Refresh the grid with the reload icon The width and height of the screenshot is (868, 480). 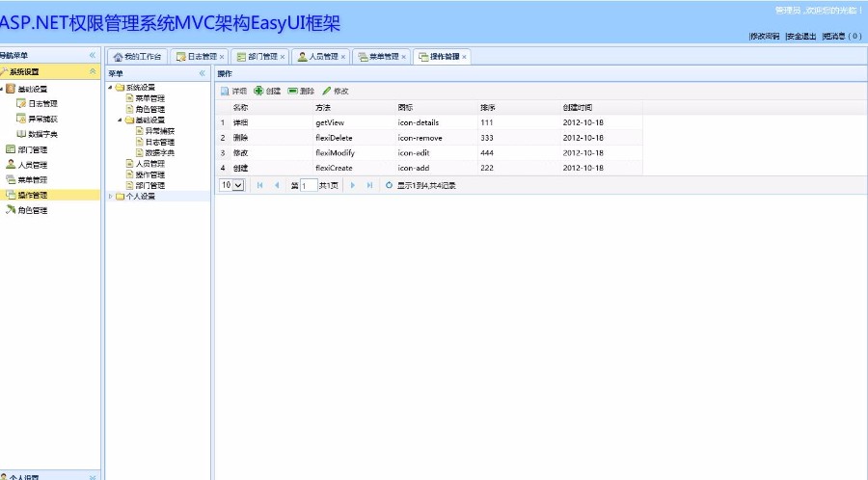click(389, 185)
